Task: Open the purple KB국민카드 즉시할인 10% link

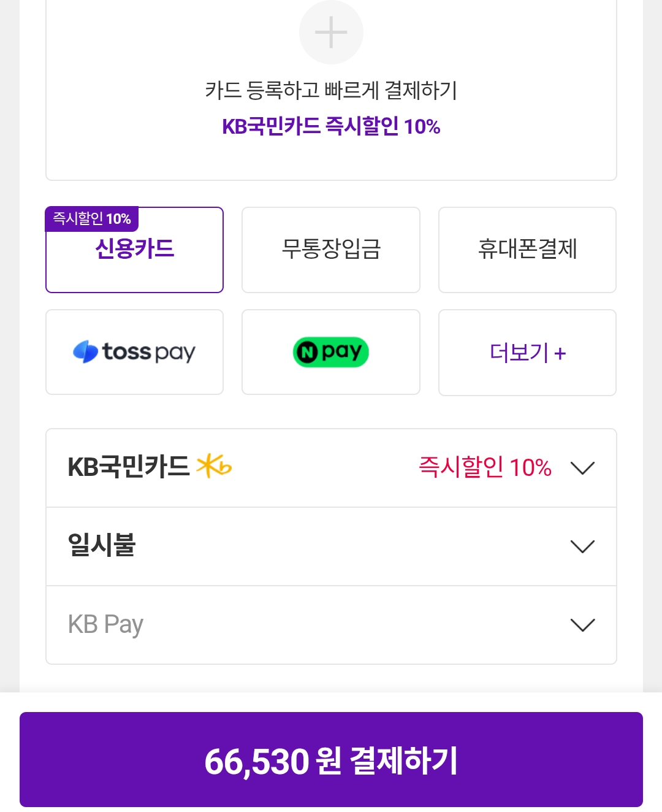Action: click(331, 126)
